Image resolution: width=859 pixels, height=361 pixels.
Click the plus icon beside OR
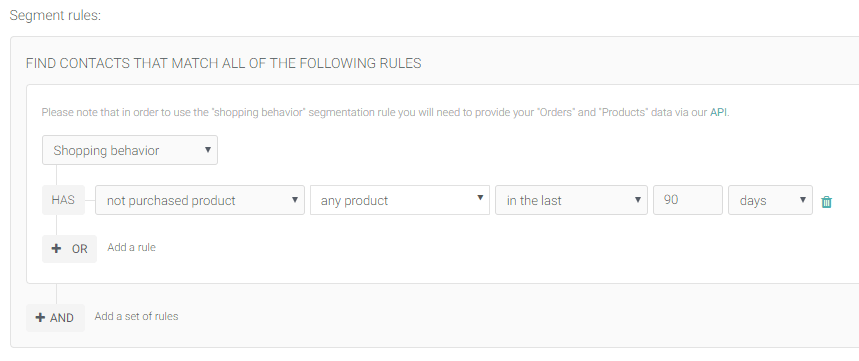pyautogui.click(x=56, y=249)
